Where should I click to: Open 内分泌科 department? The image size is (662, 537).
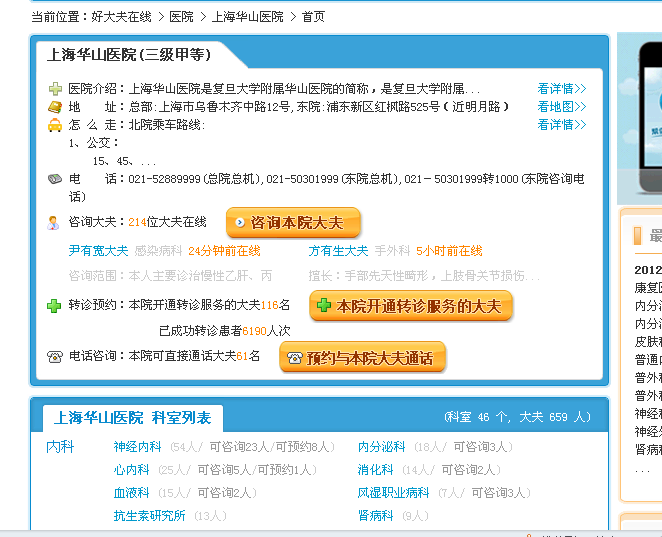(x=382, y=447)
